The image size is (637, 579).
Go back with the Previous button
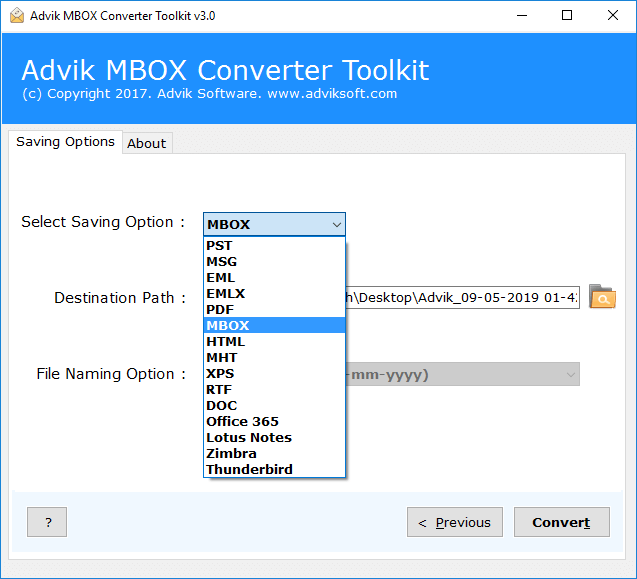[455, 522]
